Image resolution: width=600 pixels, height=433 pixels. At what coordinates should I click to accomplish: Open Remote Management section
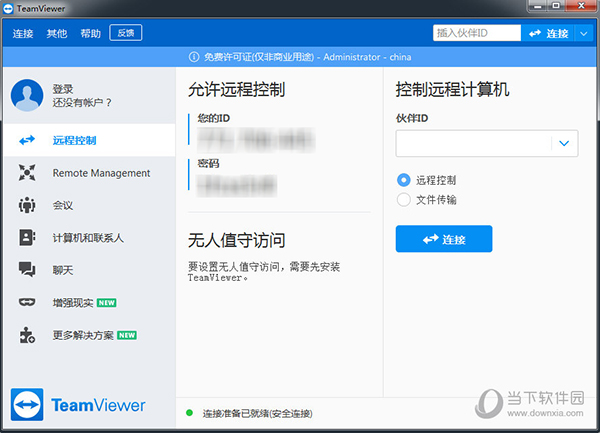tap(89, 173)
